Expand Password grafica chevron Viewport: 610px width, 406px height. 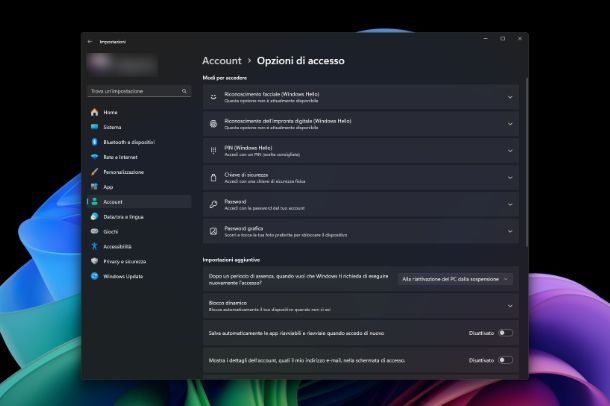[510, 231]
